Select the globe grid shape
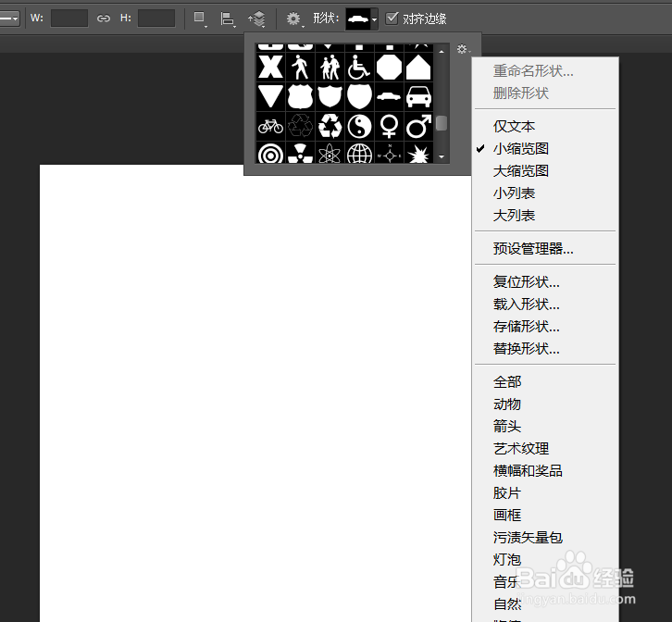The width and height of the screenshot is (672, 622). pyautogui.click(x=359, y=153)
